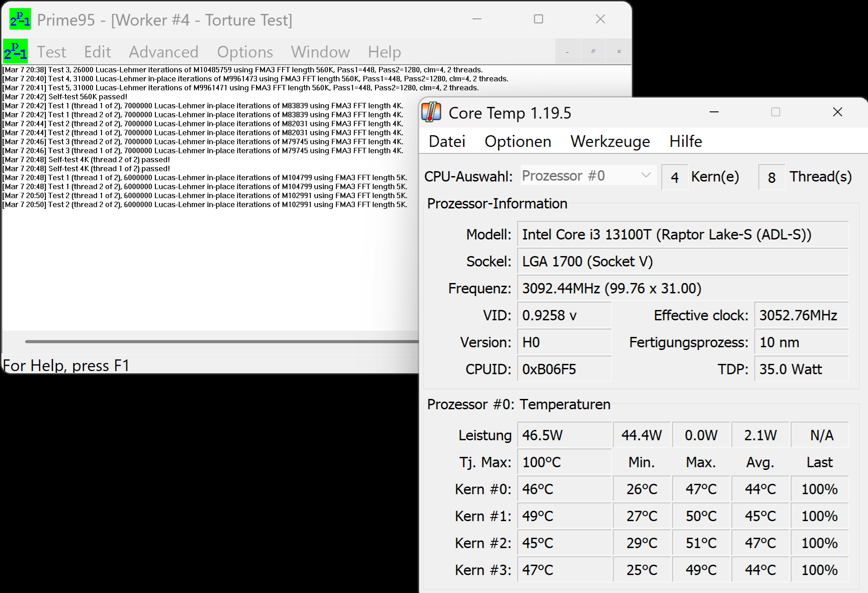The height and width of the screenshot is (593, 868).
Task: Open Datei menu in Core Temp
Action: (447, 142)
